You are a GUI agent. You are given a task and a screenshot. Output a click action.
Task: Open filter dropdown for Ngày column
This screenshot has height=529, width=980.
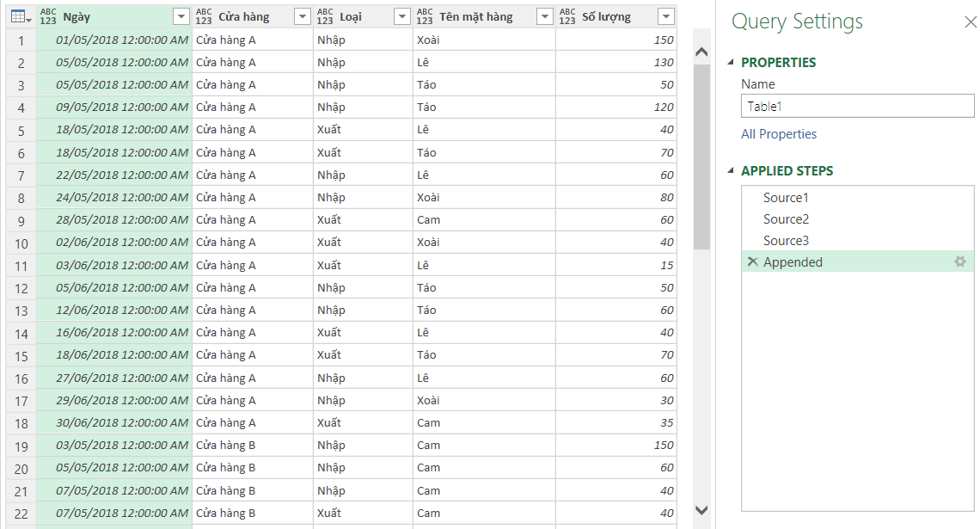click(x=181, y=17)
